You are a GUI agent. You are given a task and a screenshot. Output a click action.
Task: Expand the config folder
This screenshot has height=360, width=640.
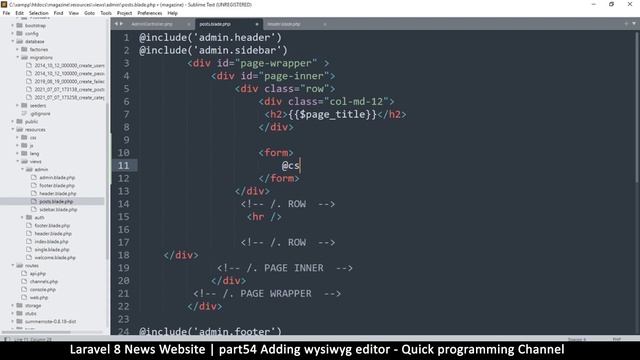(13, 33)
